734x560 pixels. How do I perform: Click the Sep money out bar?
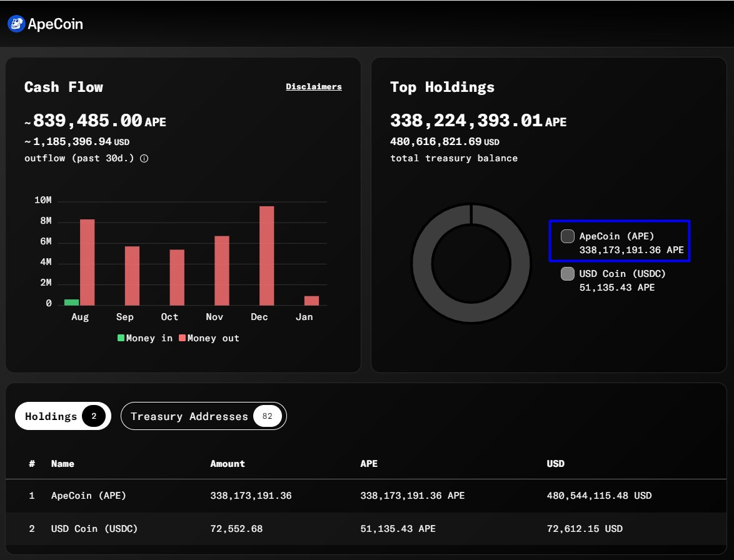pos(132,276)
